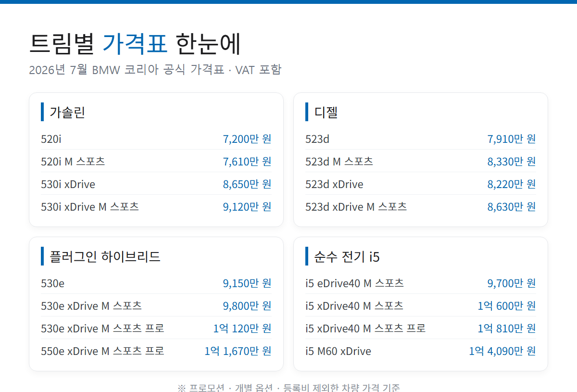Click the 9,150만 원 price
The image size is (577, 392).
pos(247,283)
